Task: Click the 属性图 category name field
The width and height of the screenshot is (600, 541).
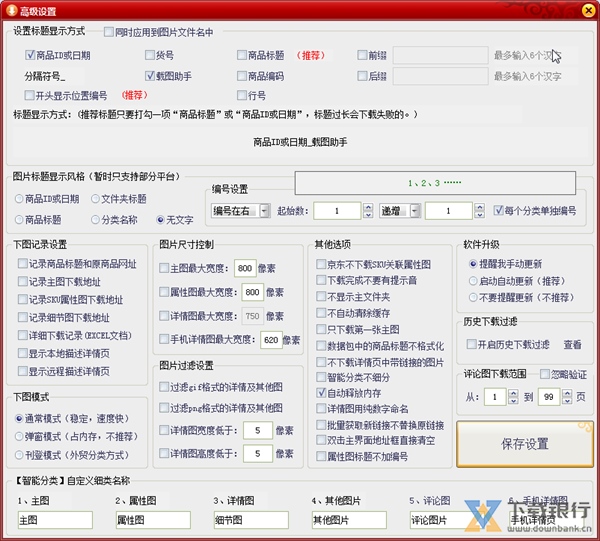Action: (153, 520)
